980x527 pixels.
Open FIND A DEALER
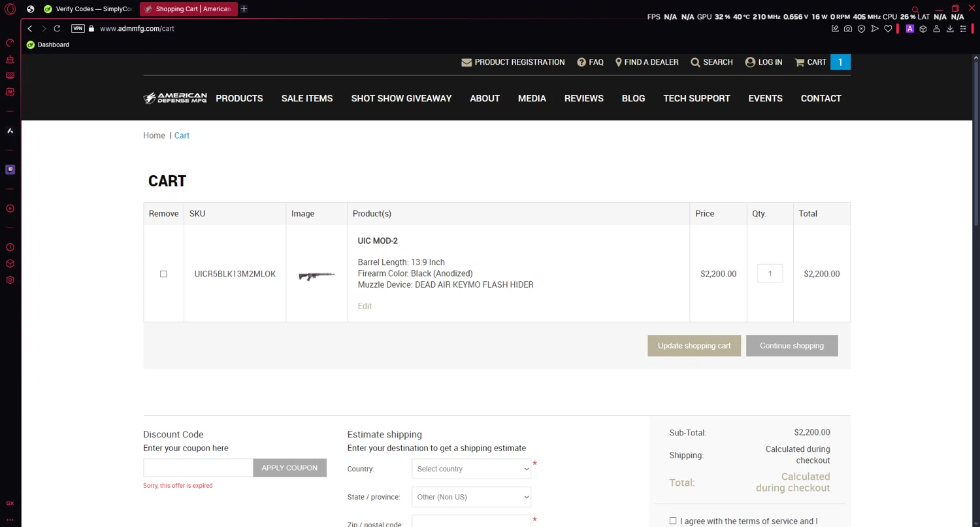tap(647, 62)
